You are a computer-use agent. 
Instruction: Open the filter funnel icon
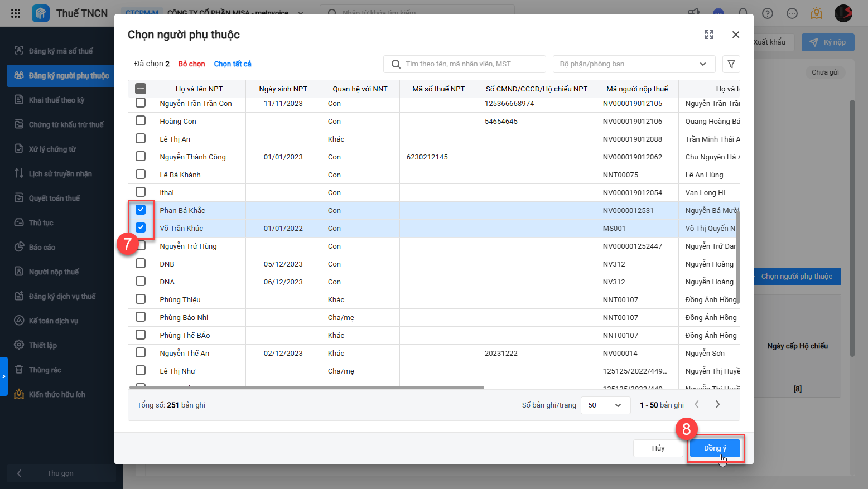(731, 64)
